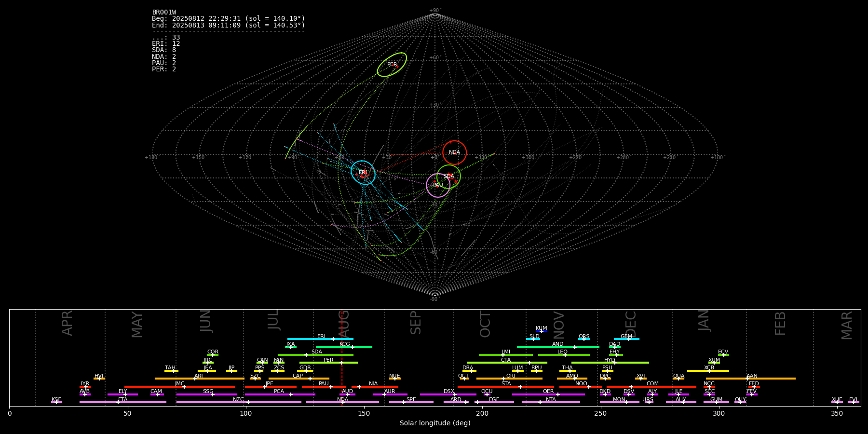Click the DEC month label
This screenshot has height=434, width=868.
click(631, 324)
